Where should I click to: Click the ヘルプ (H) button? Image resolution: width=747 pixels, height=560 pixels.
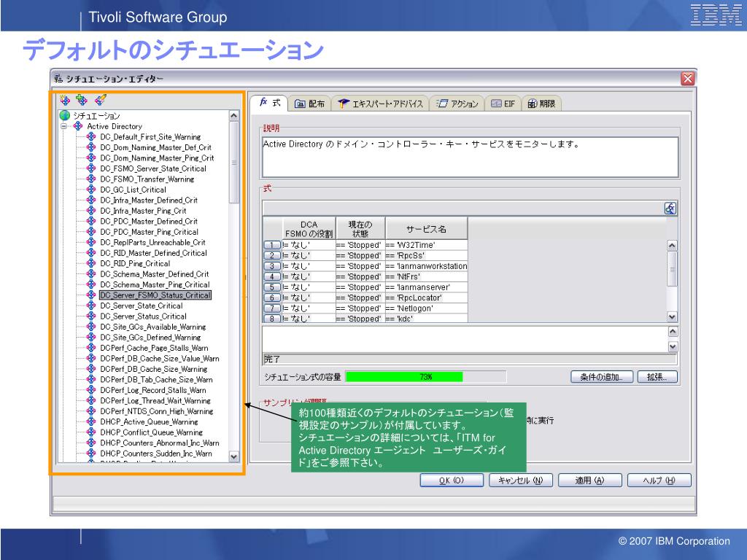(x=659, y=481)
